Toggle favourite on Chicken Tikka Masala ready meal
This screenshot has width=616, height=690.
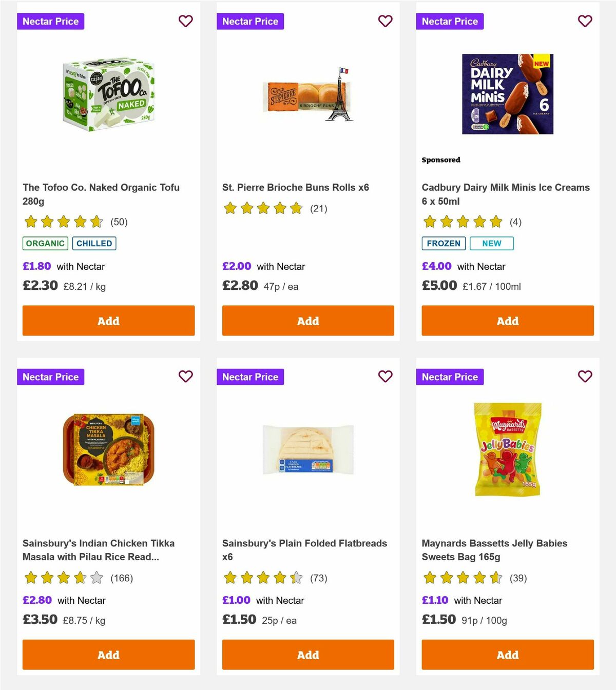point(185,376)
